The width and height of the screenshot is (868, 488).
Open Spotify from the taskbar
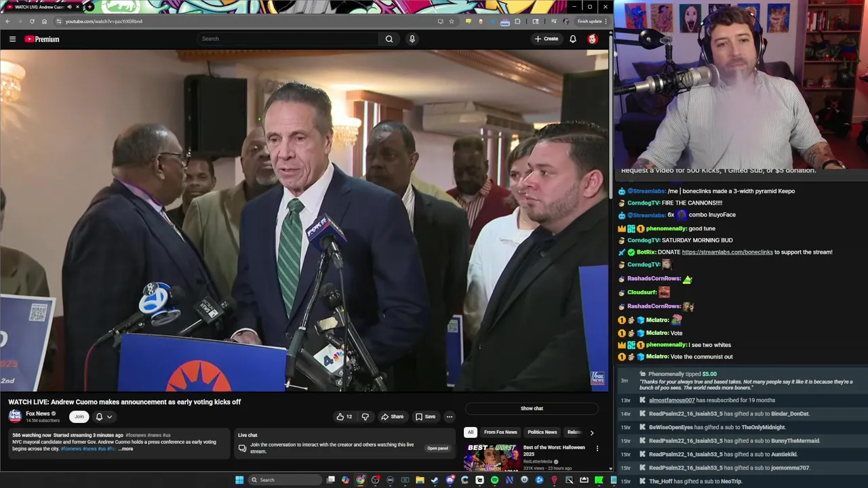coord(494,480)
